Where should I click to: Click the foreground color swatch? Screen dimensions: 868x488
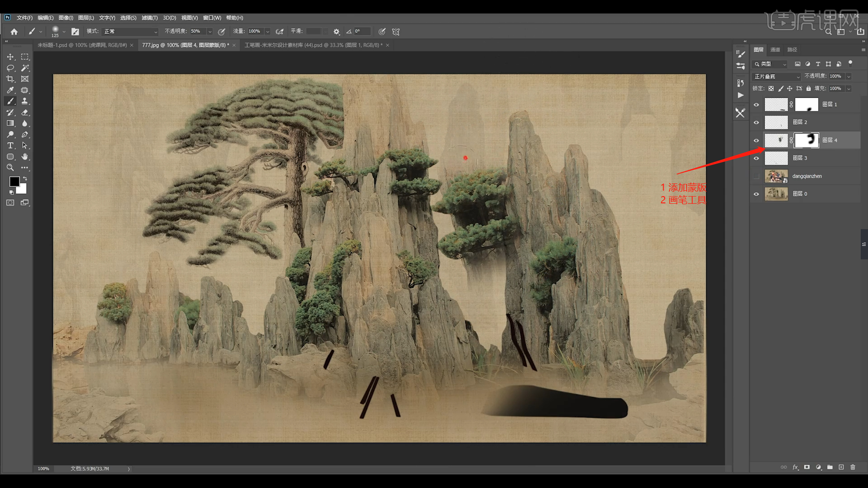pos(14,182)
